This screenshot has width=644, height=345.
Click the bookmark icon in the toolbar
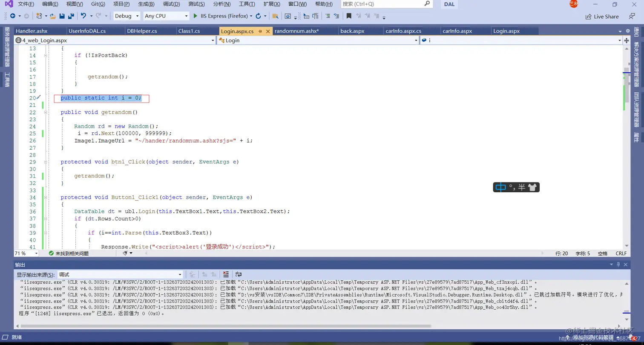[x=349, y=16]
